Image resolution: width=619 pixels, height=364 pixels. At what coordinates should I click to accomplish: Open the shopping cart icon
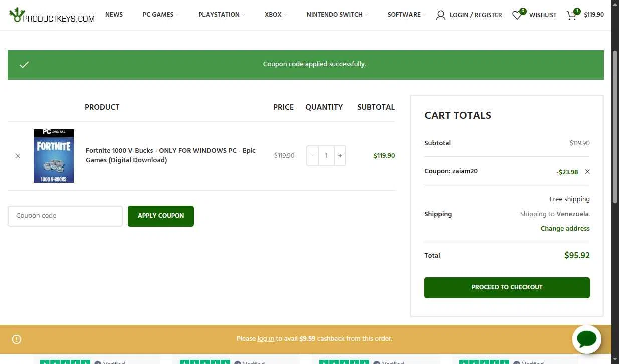[x=571, y=15]
